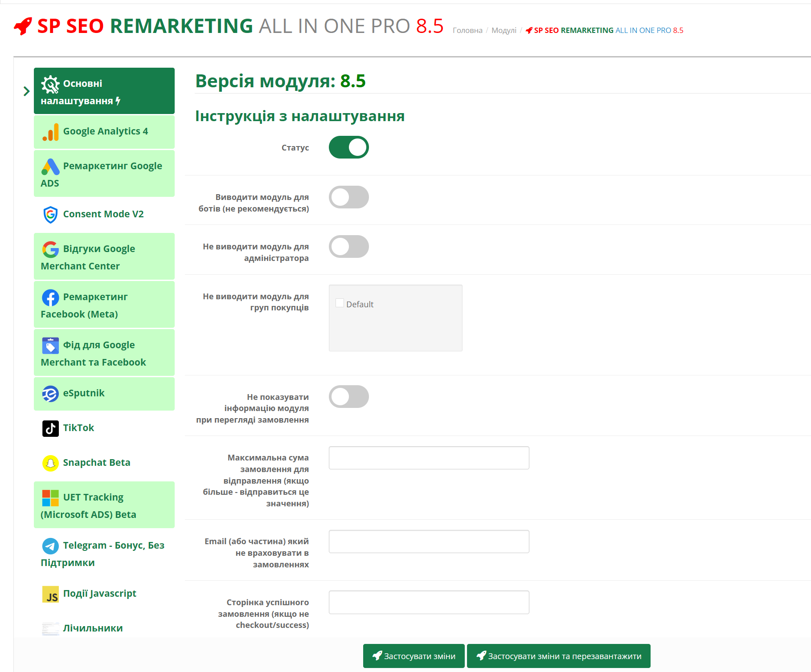Focus the Максимальна сума замовлення input field
This screenshot has width=811, height=672.
click(x=429, y=458)
